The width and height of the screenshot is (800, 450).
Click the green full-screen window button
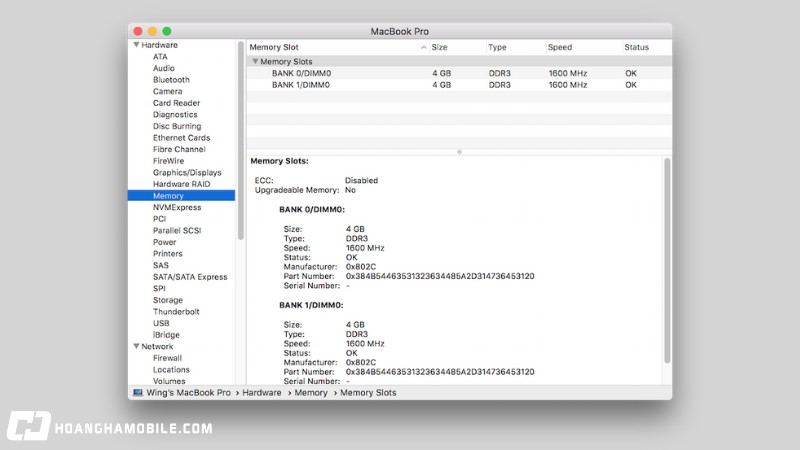[167, 32]
